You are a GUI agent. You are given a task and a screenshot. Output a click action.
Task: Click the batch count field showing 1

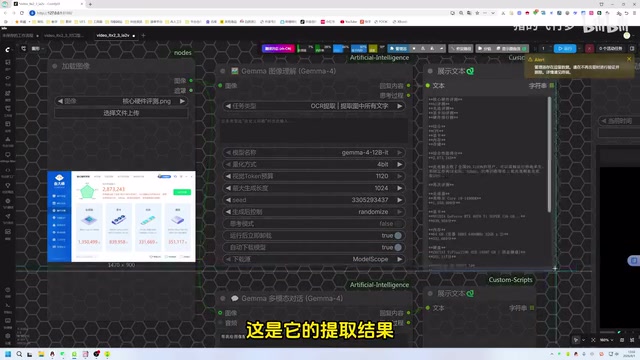point(543,49)
